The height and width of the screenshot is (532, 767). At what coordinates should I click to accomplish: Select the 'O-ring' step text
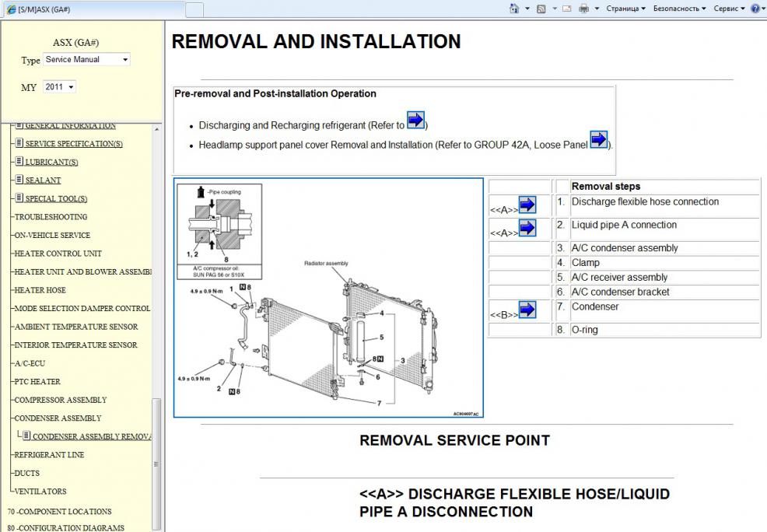coord(584,330)
